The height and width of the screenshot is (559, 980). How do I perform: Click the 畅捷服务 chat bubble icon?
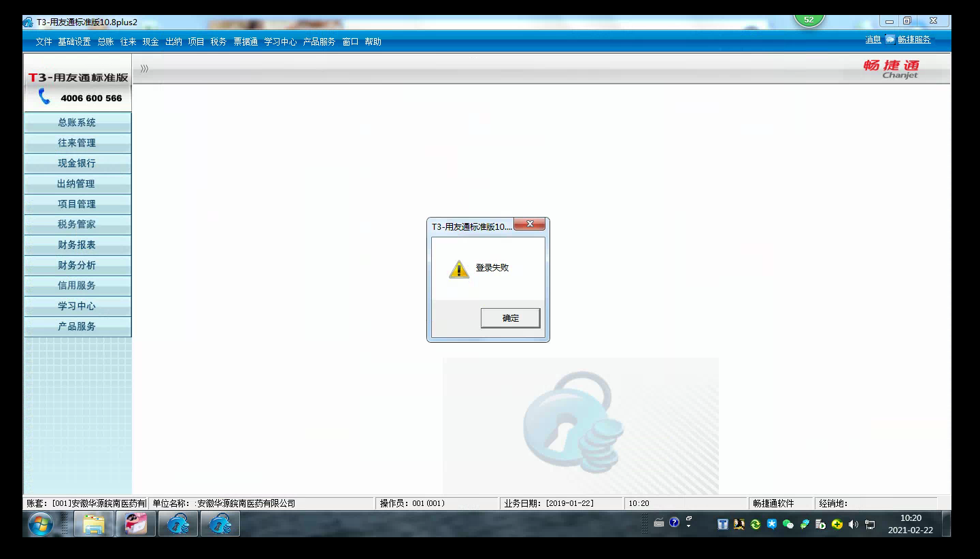tap(890, 39)
